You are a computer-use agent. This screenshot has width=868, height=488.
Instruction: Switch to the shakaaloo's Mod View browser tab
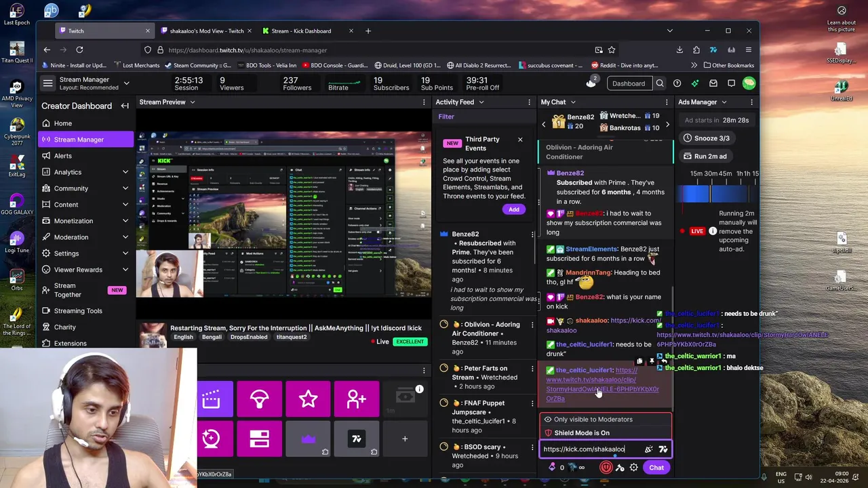pos(205,30)
